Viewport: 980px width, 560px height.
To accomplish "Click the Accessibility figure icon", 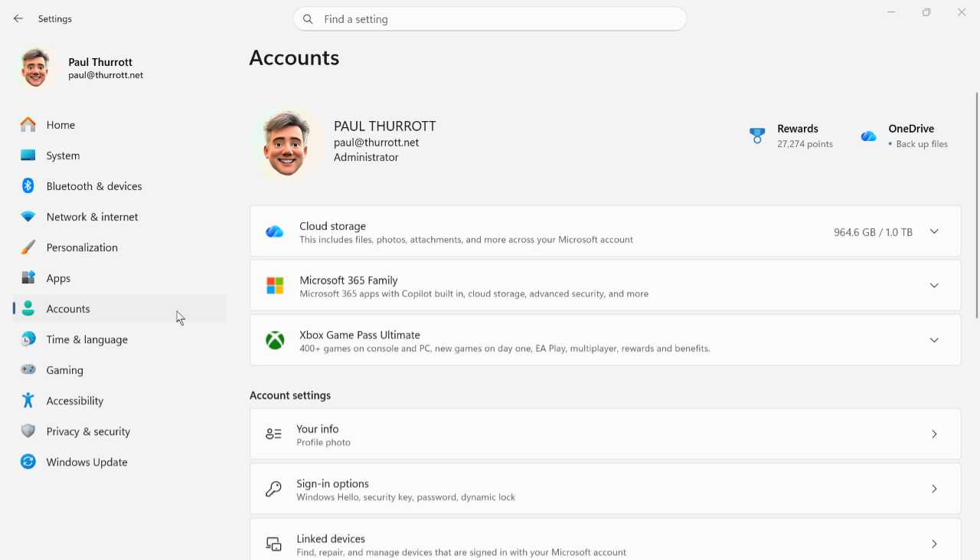I will coord(28,400).
